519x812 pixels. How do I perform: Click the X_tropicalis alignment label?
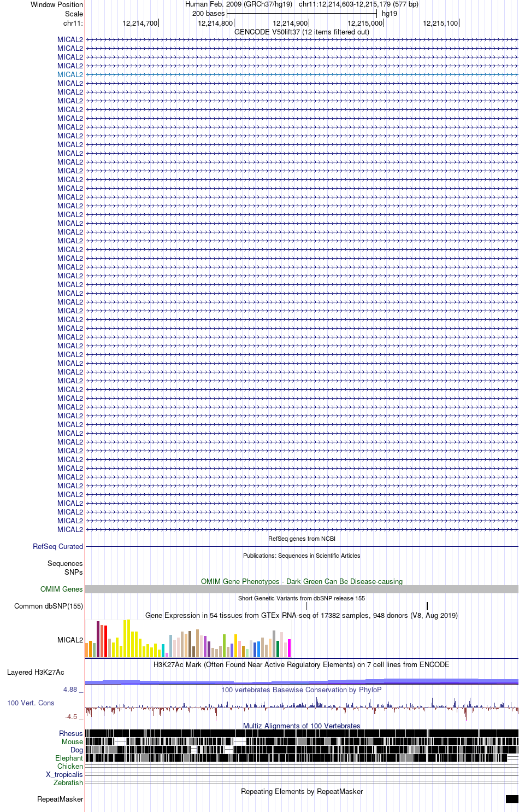pos(64,774)
